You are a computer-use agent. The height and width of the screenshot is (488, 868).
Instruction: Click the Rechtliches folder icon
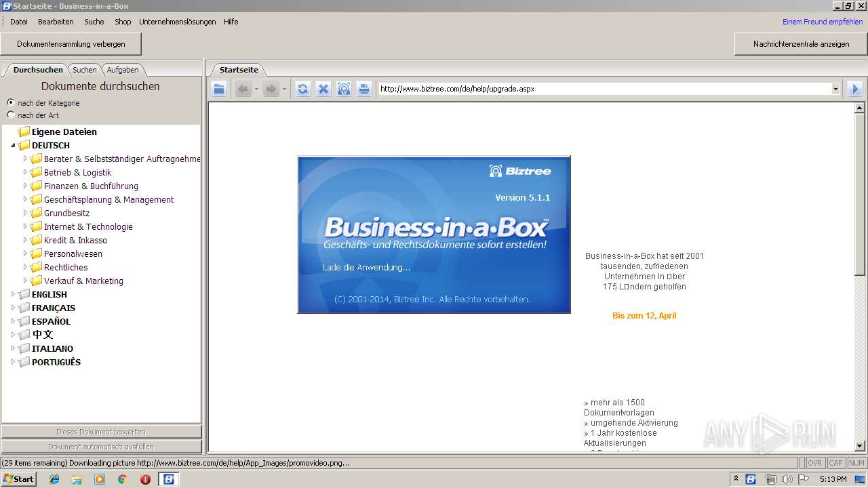[36, 267]
